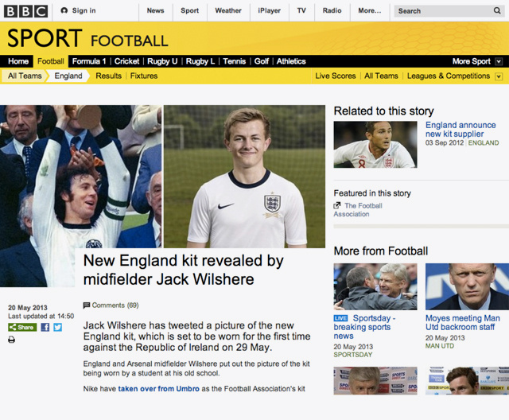
Task: Click the trophy celebration photo
Action: (80, 177)
